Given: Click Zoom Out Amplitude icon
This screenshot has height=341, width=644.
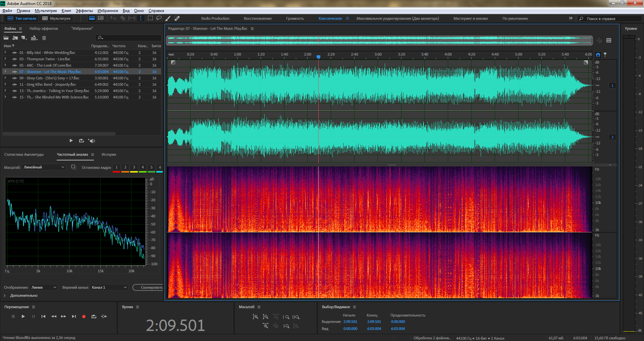Looking at the screenshot, I should (265, 317).
